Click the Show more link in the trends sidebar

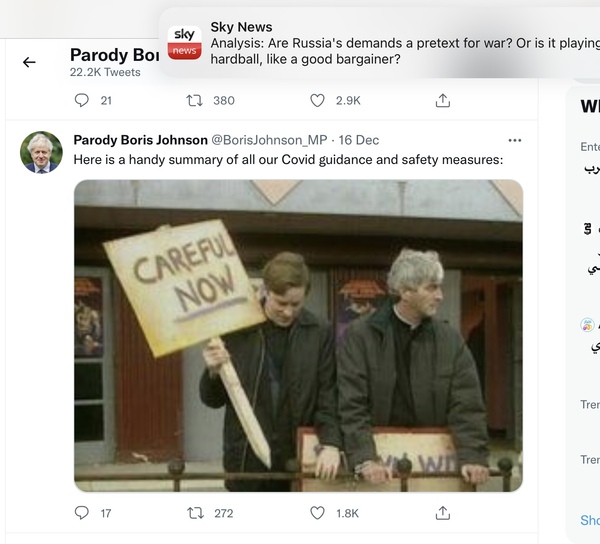tap(590, 520)
